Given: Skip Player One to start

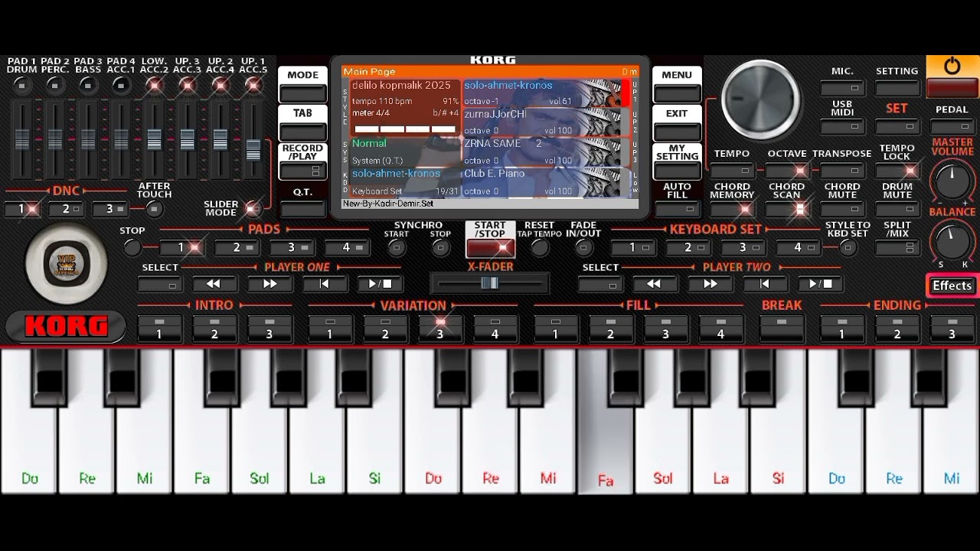Looking at the screenshot, I should pos(324,284).
